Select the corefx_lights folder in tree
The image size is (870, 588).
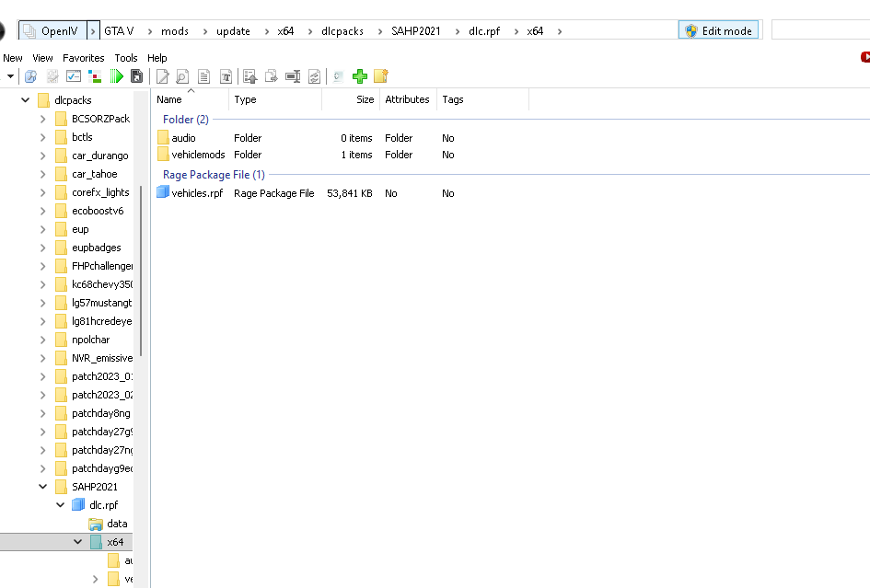(100, 192)
